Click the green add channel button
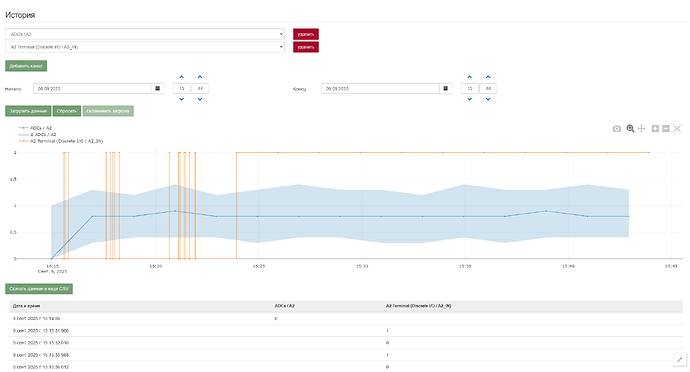690x372 pixels. point(26,66)
